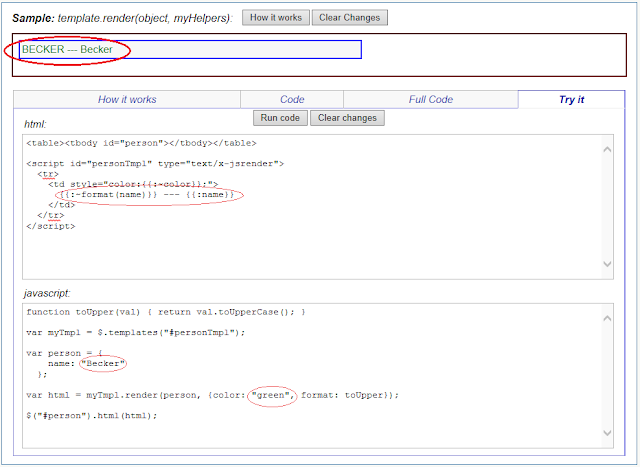Click the closing </td> line in html editor

click(x=62, y=205)
